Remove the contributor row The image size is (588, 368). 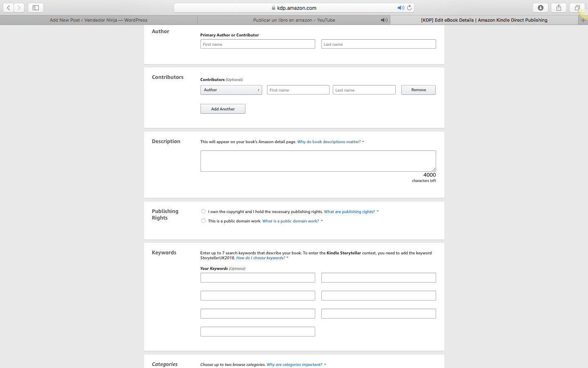click(419, 90)
